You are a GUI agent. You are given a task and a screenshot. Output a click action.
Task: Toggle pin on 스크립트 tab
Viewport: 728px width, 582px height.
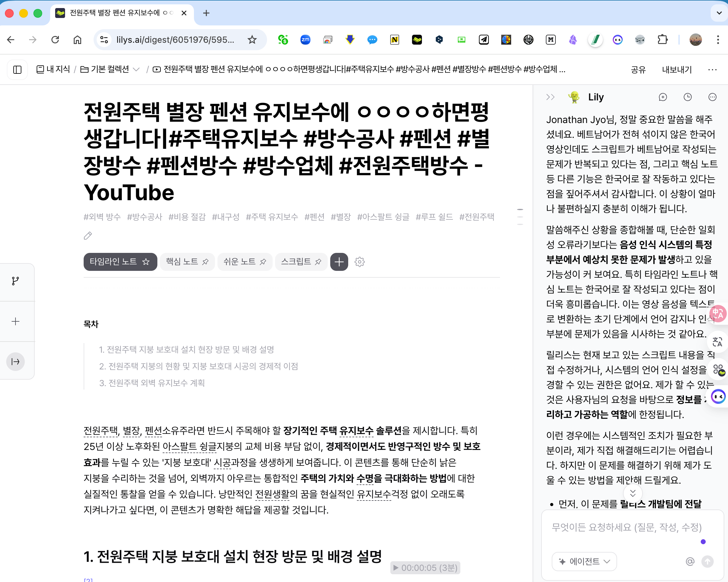tap(318, 262)
